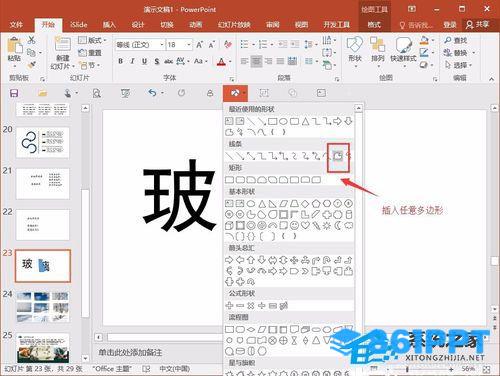This screenshot has height=376, width=500.
Task: Select the oval in recently used shapes
Action: (x=283, y=121)
